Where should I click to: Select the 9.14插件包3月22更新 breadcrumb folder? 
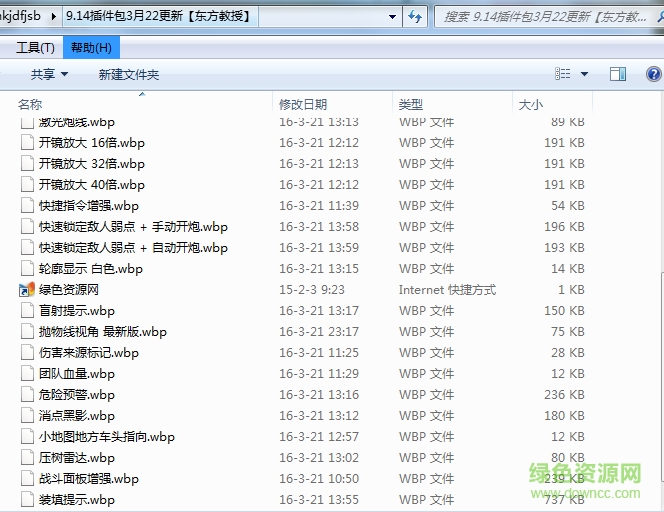point(159,16)
